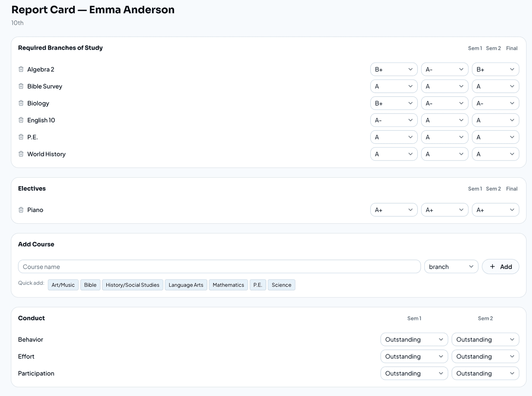
Task: Click trash icon beside Bible Survey
Action: pyautogui.click(x=21, y=86)
